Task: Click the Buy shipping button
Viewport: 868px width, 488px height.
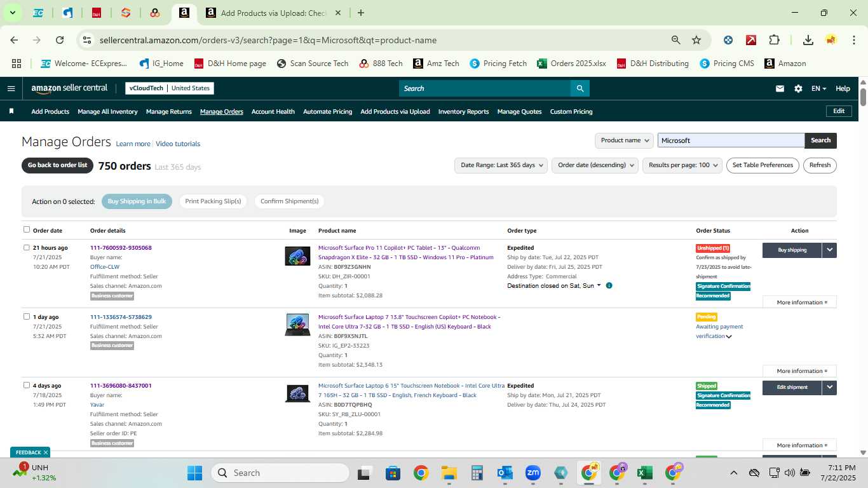Action: (x=792, y=250)
